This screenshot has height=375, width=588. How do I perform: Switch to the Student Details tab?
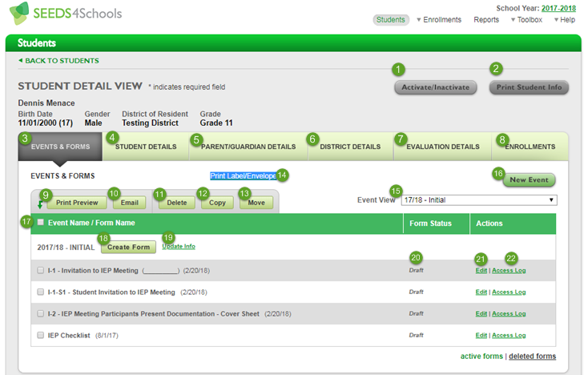146,147
